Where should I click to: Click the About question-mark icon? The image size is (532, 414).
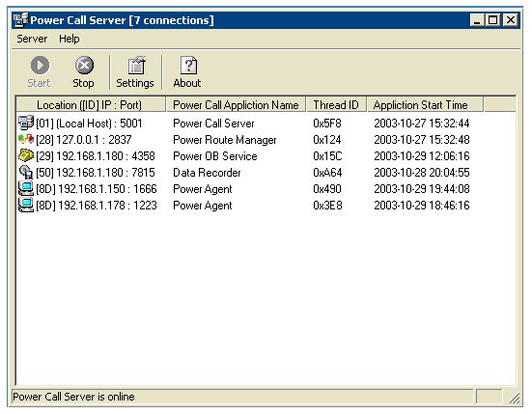pyautogui.click(x=188, y=65)
